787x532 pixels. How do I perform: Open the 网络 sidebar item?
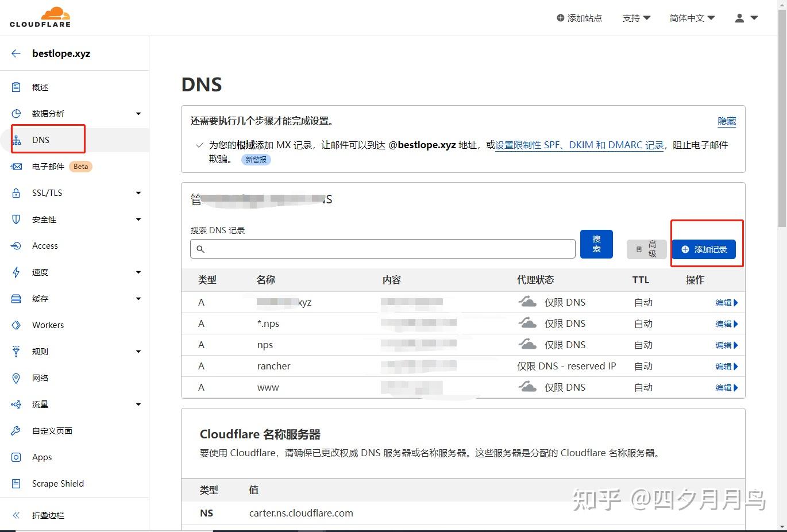[x=40, y=378]
